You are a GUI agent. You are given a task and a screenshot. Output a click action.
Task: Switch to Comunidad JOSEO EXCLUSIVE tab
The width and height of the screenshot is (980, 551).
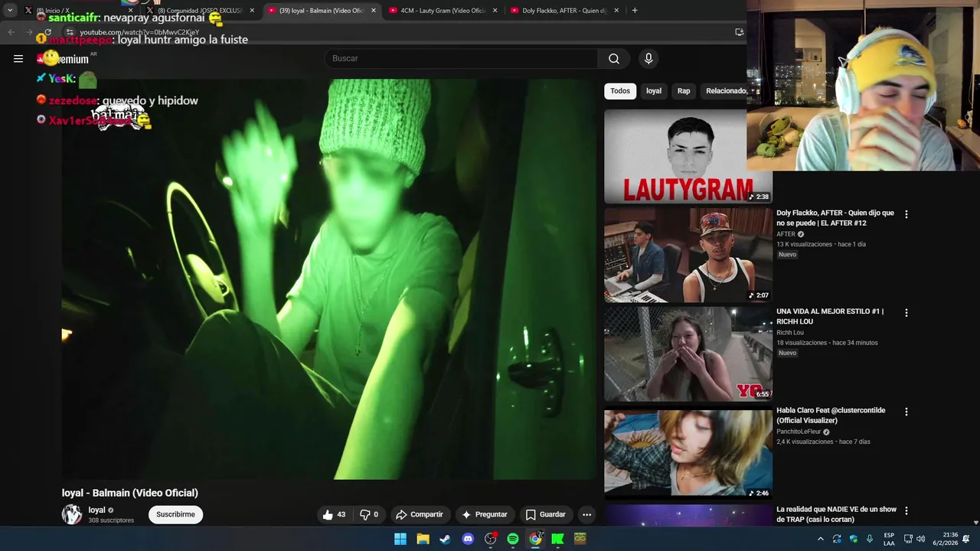[x=200, y=11]
